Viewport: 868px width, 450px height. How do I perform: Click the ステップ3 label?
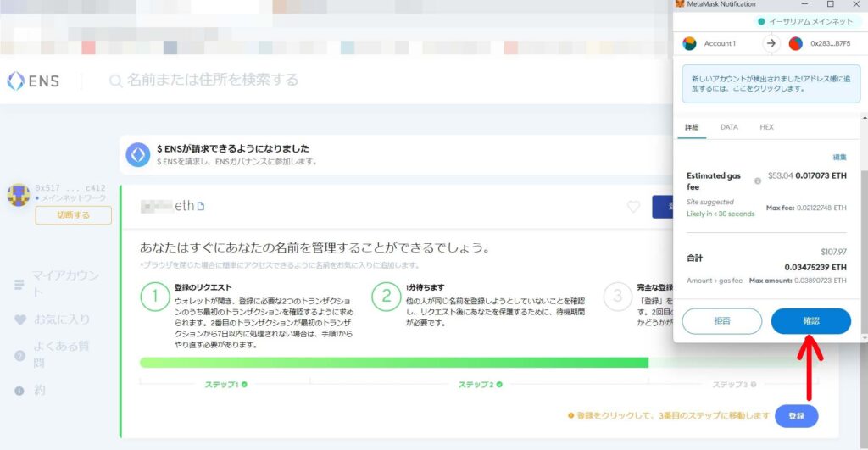[x=730, y=384]
